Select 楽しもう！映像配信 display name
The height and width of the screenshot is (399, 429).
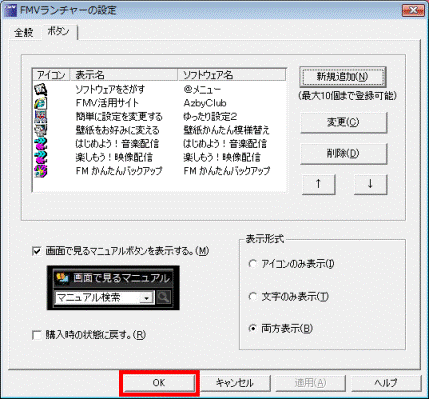click(114, 157)
